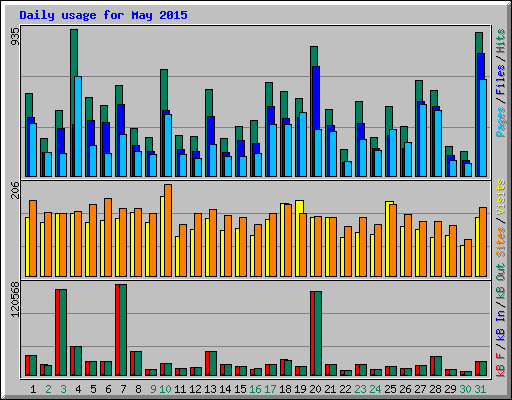
Task: Select day label 1 on the x-axis
Action: [33, 389]
